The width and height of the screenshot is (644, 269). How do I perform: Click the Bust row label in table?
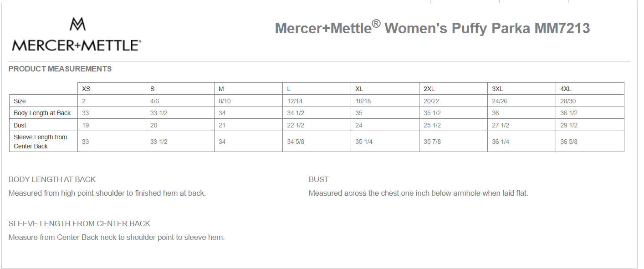click(x=20, y=125)
